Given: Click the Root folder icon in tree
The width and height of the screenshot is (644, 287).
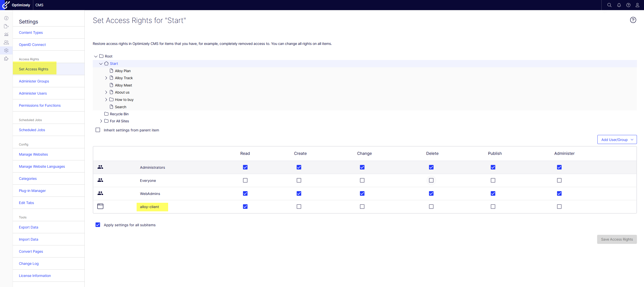Looking at the screenshot, I should (x=101, y=56).
